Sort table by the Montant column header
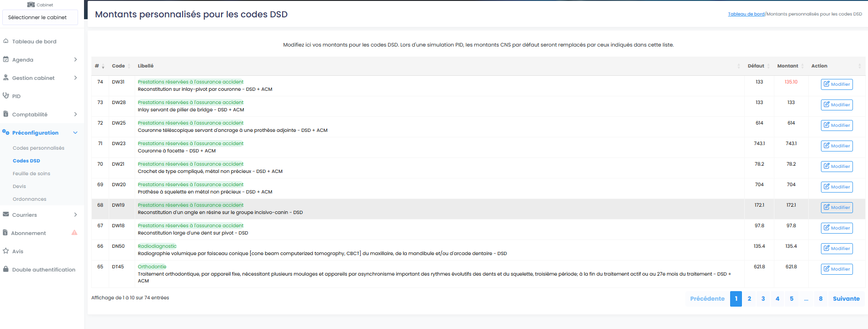Image resolution: width=868 pixels, height=329 pixels. 788,66
